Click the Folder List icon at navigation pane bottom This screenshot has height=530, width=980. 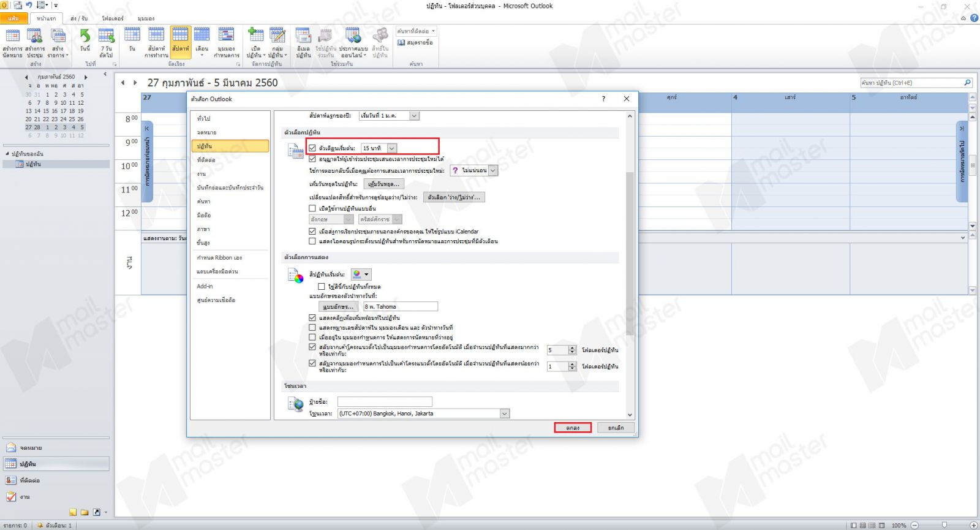[85, 512]
